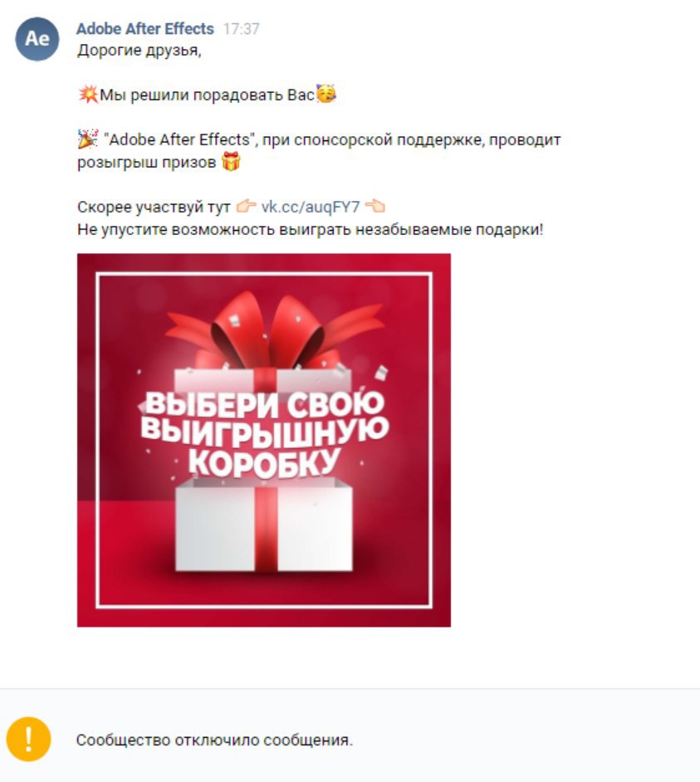Click the collision explosion emoji
Screen dimensions: 700x782
(88, 95)
